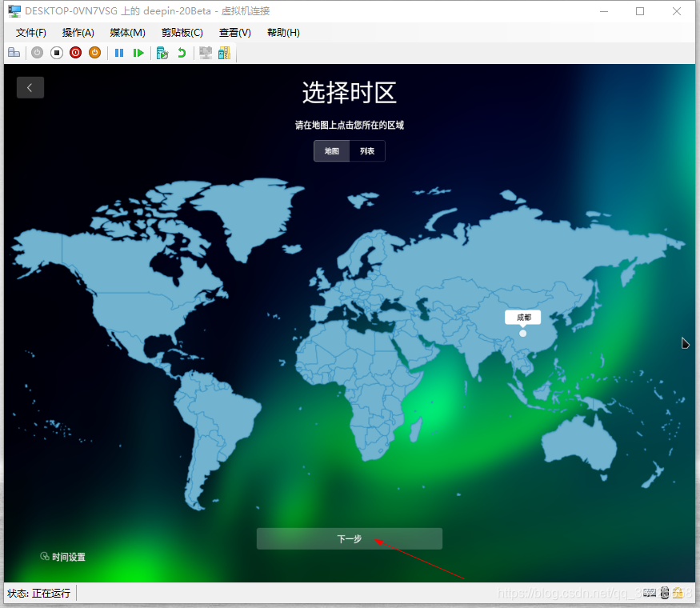Open the 剪贴板(C) menu
The width and height of the screenshot is (700, 608).
click(182, 33)
